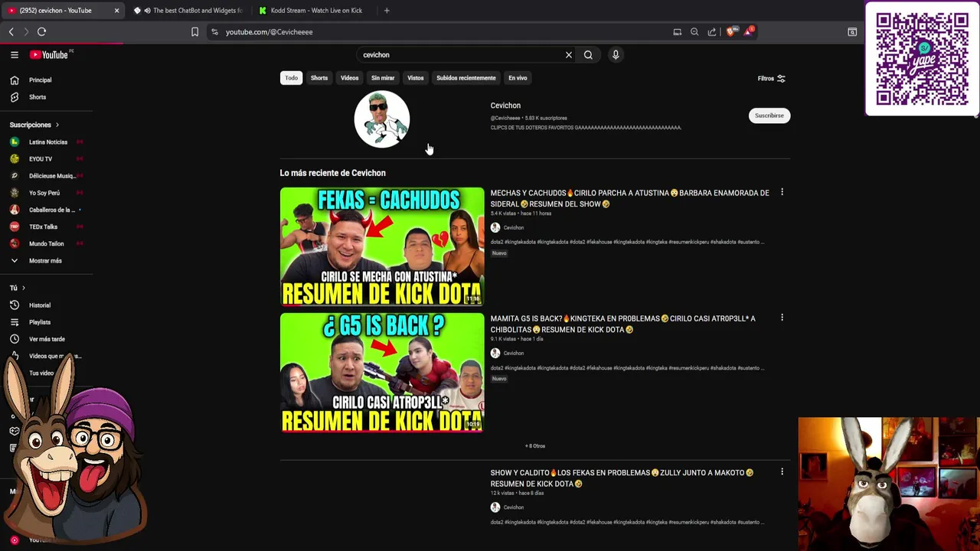
Task: Click the YouTube logo
Action: pos(49,54)
